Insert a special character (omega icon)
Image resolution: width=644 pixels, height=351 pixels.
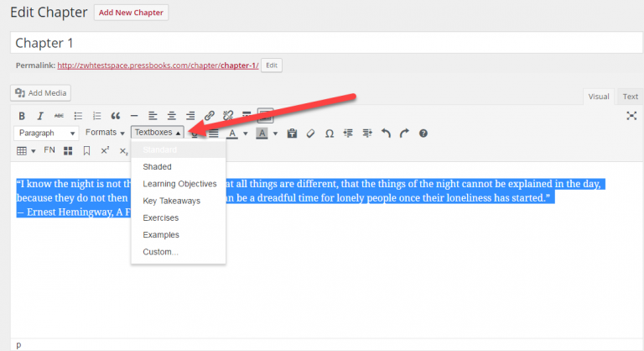(330, 134)
